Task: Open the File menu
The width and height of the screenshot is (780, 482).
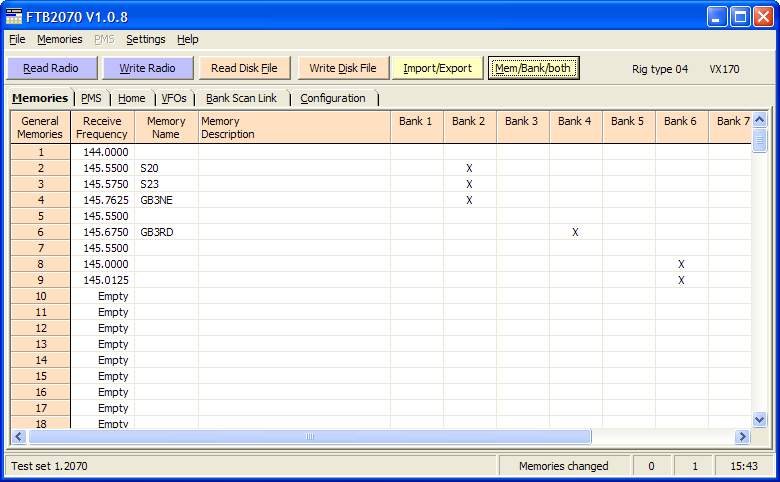Action: click(17, 39)
